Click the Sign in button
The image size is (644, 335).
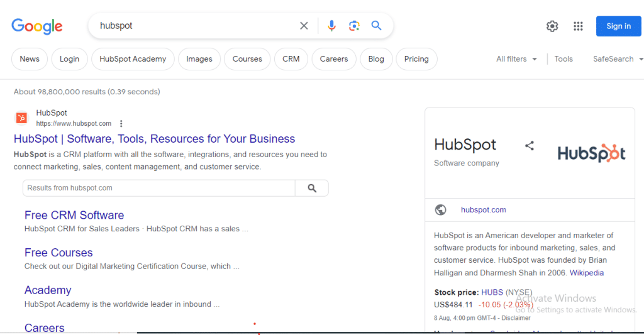click(619, 26)
